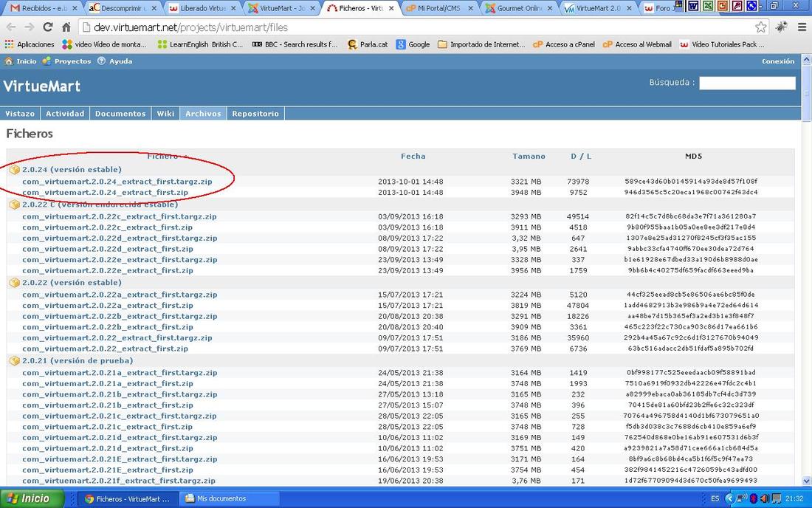Viewport: 812px width, 508px height.
Task: Open LearnEnglish British Council bookmark
Action: pyautogui.click(x=200, y=44)
